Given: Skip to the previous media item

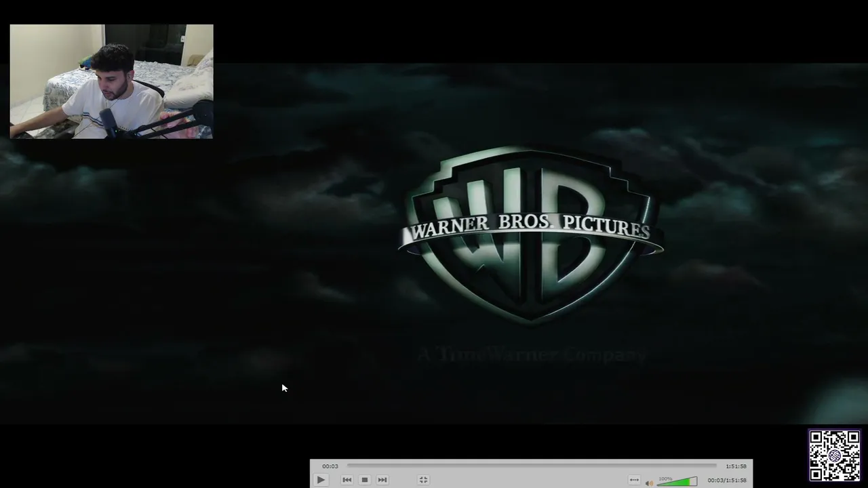Looking at the screenshot, I should click(x=347, y=480).
